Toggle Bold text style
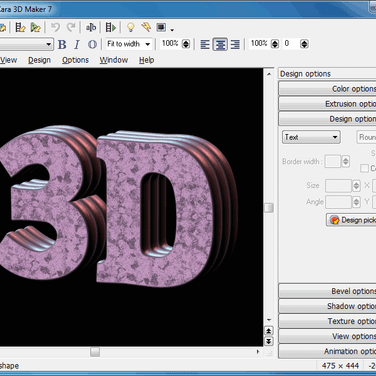376x376 pixels. pyautogui.click(x=62, y=44)
